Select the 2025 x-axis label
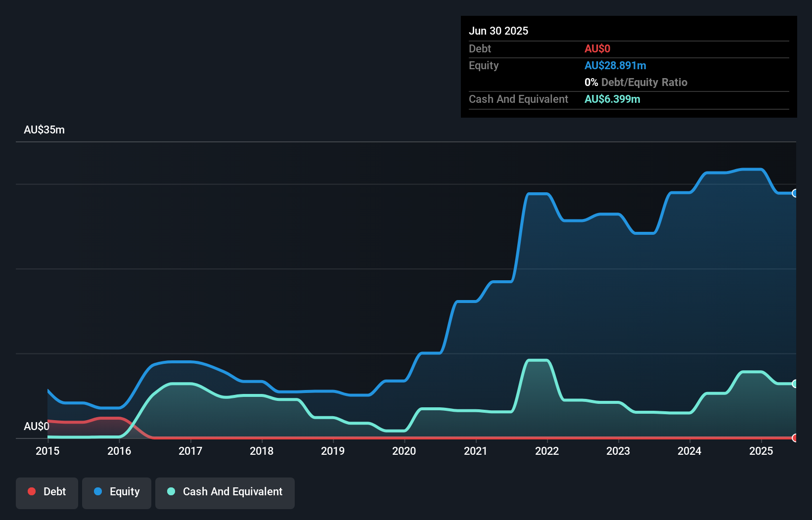Screen dimensions: 812x520 pyautogui.click(x=761, y=451)
